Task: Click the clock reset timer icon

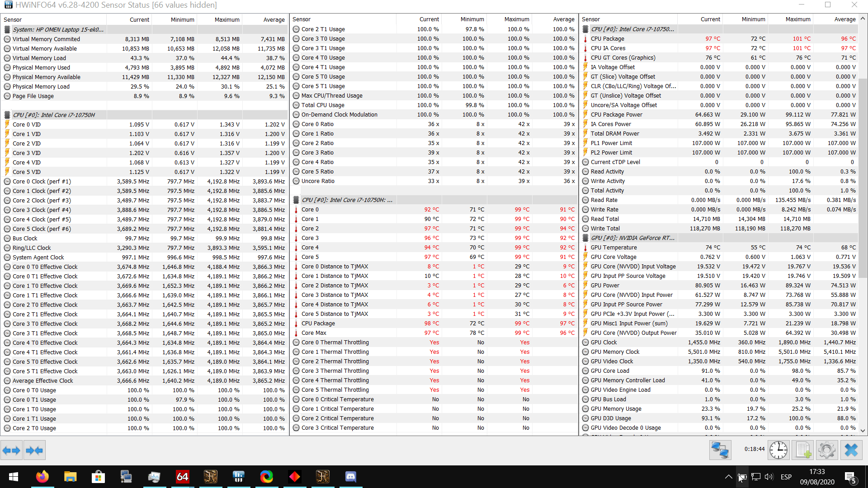Action: [x=778, y=450]
